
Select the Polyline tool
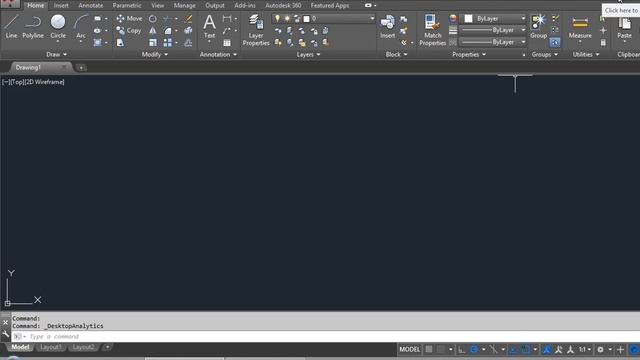point(33,27)
